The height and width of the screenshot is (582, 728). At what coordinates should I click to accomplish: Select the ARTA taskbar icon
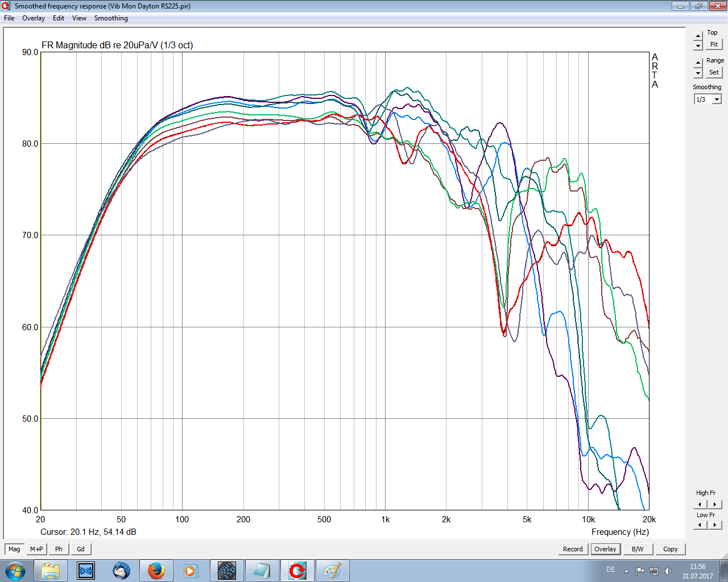(297, 571)
